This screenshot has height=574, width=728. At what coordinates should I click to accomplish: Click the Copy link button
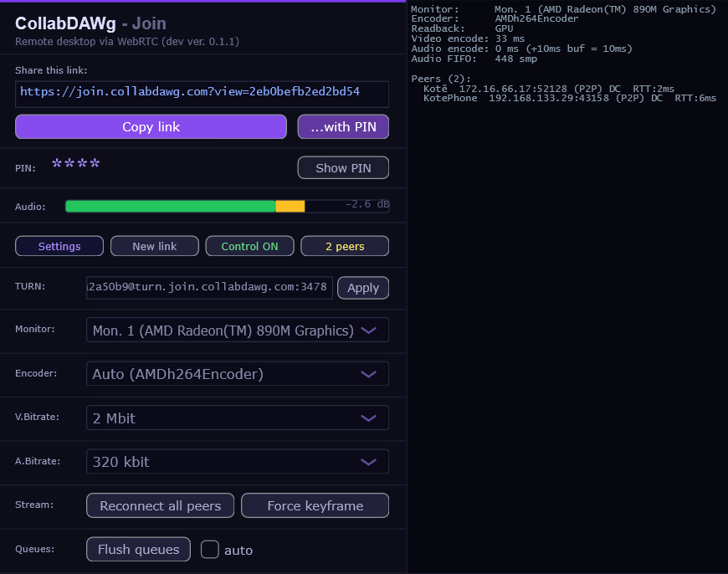[x=151, y=127]
